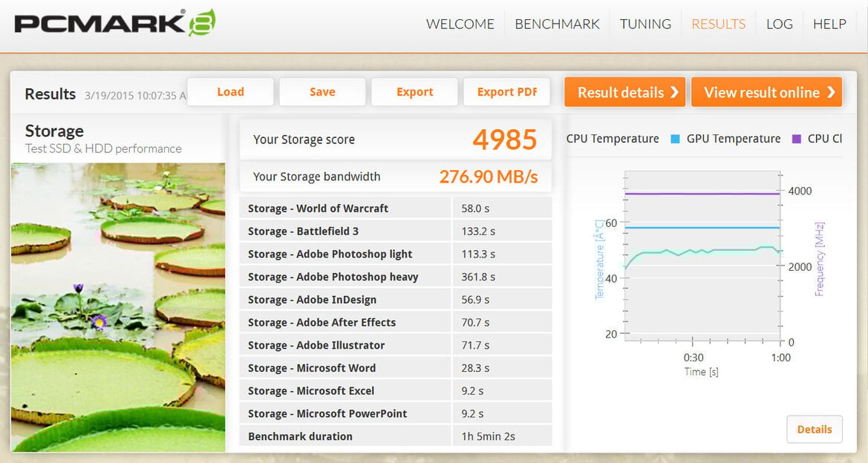
Task: Click the 1:00 time axis tick label
Action: coord(781,358)
